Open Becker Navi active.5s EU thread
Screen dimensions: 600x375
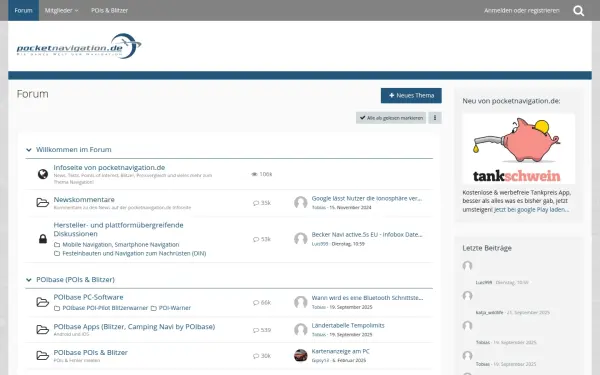tap(367, 235)
